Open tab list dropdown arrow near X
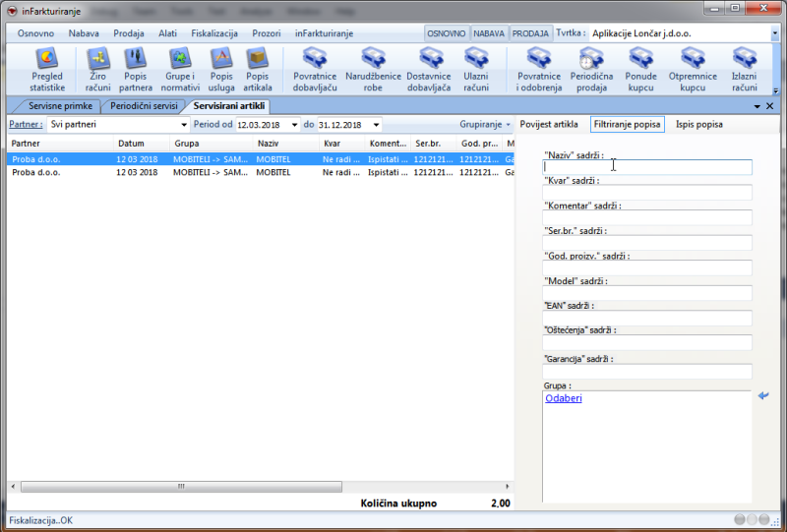The height and width of the screenshot is (532, 787). 757,107
